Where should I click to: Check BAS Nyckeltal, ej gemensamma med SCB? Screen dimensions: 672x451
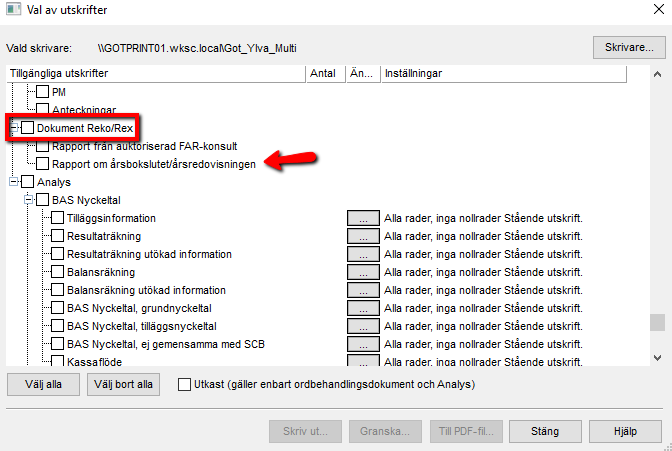[x=57, y=344]
